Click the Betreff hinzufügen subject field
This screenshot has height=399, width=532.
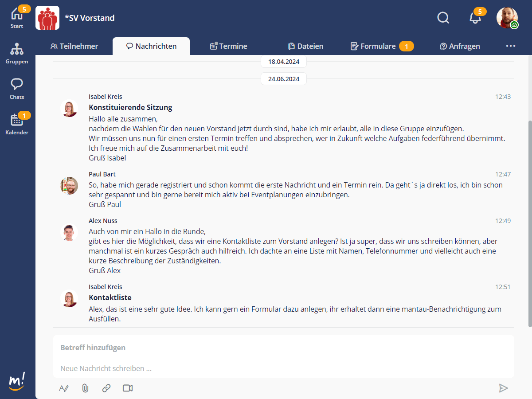284,348
